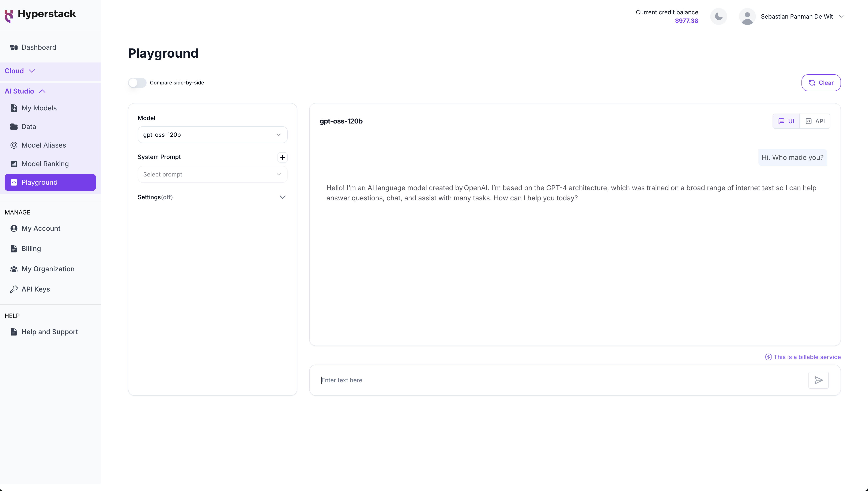Viewport: 868px width, 491px height.
Task: Switch to the UI view tab
Action: [x=786, y=121]
